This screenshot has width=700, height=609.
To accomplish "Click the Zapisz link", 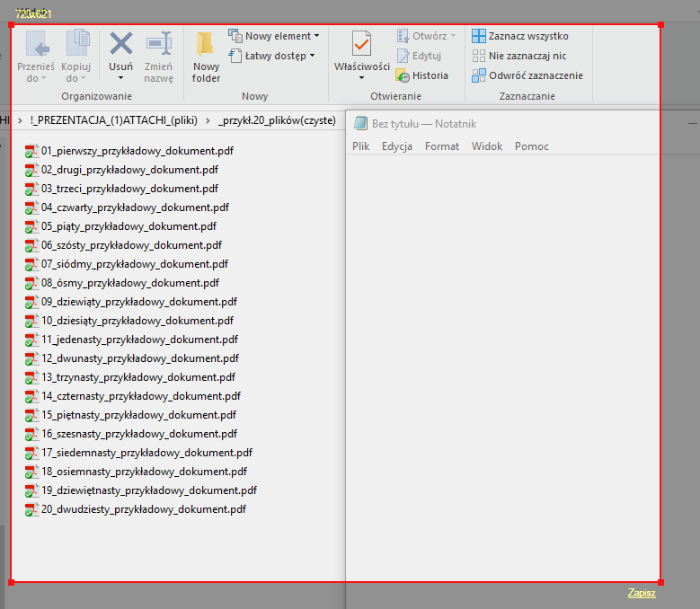I will [642, 593].
